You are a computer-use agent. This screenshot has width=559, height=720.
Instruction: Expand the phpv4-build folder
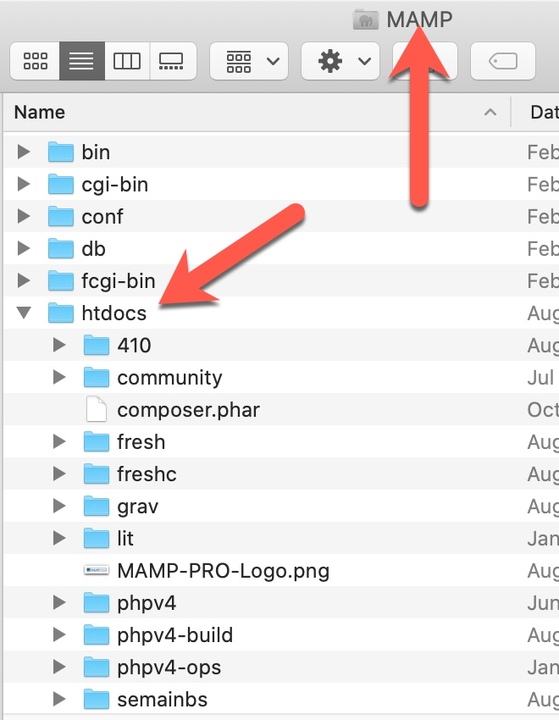59,635
